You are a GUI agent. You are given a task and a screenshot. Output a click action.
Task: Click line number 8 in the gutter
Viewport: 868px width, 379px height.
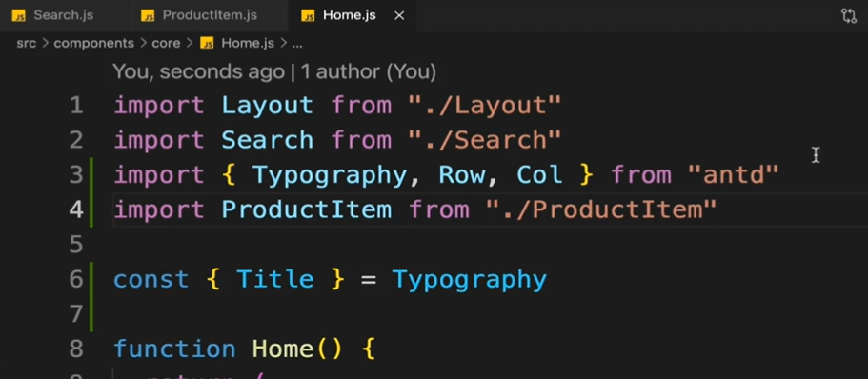point(76,349)
